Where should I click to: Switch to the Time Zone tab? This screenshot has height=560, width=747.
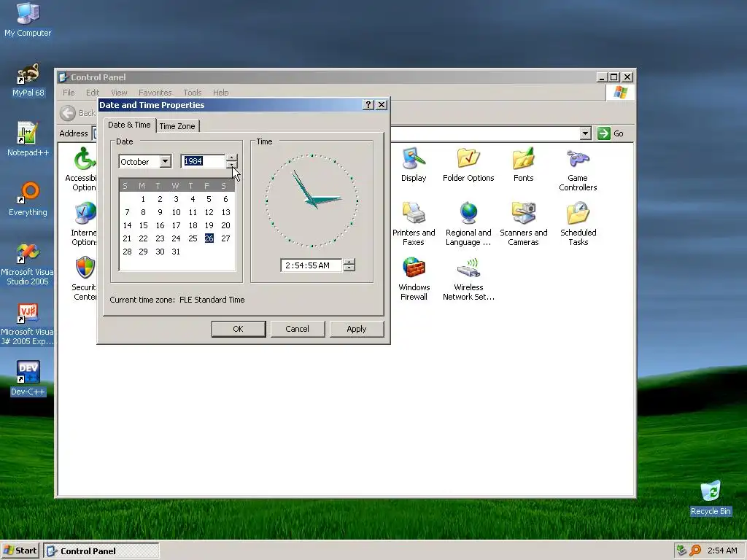pos(177,126)
